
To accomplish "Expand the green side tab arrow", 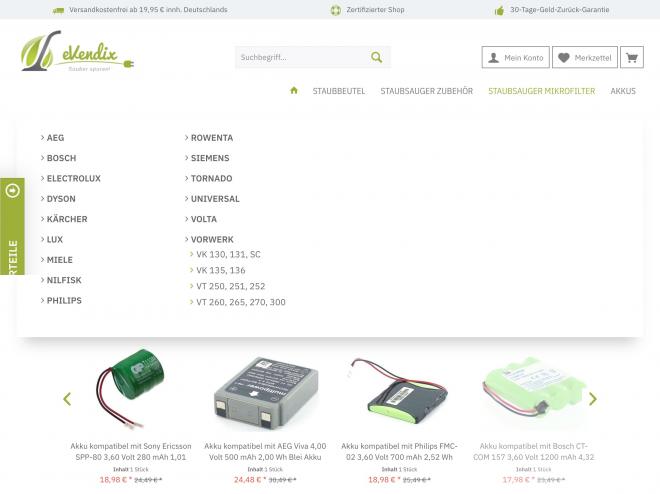I will (x=13, y=191).
